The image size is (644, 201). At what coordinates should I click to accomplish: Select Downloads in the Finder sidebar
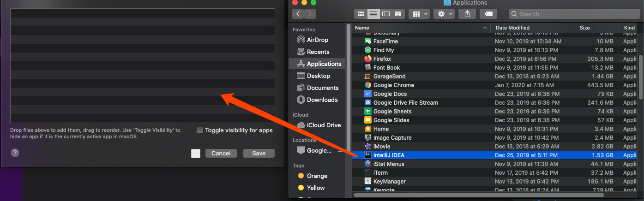322,100
